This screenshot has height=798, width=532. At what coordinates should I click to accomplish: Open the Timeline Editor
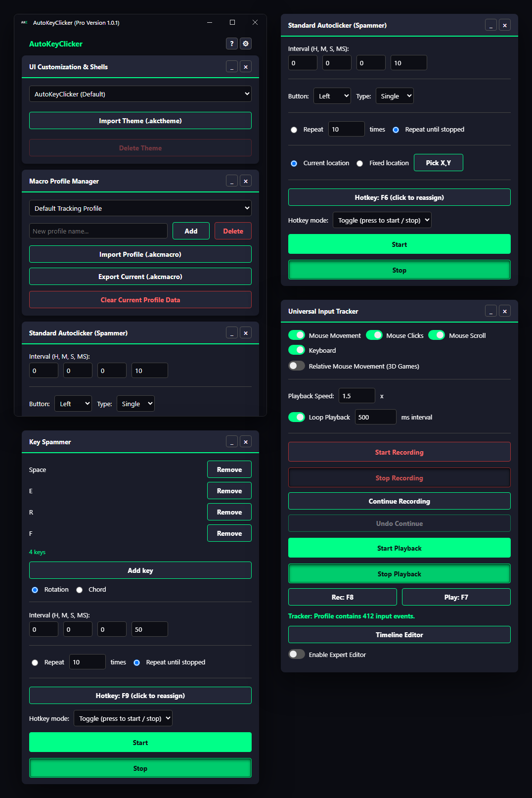399,635
